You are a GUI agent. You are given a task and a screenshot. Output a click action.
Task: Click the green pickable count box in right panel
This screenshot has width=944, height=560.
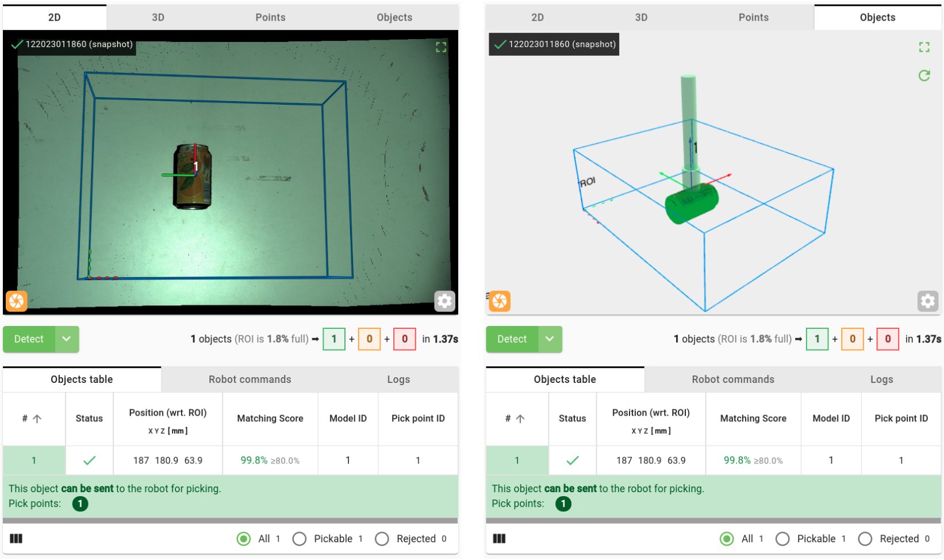tap(817, 339)
